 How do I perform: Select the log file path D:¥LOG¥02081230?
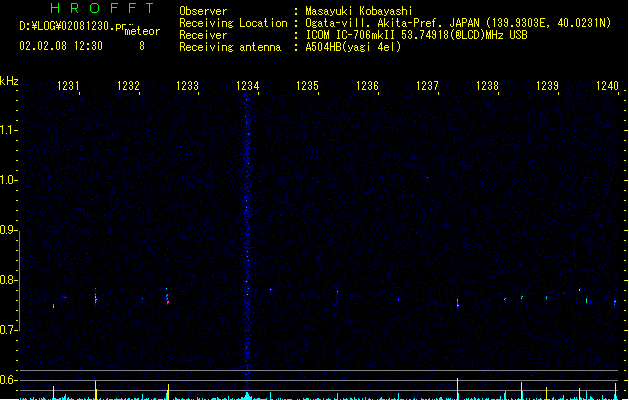coord(73,26)
